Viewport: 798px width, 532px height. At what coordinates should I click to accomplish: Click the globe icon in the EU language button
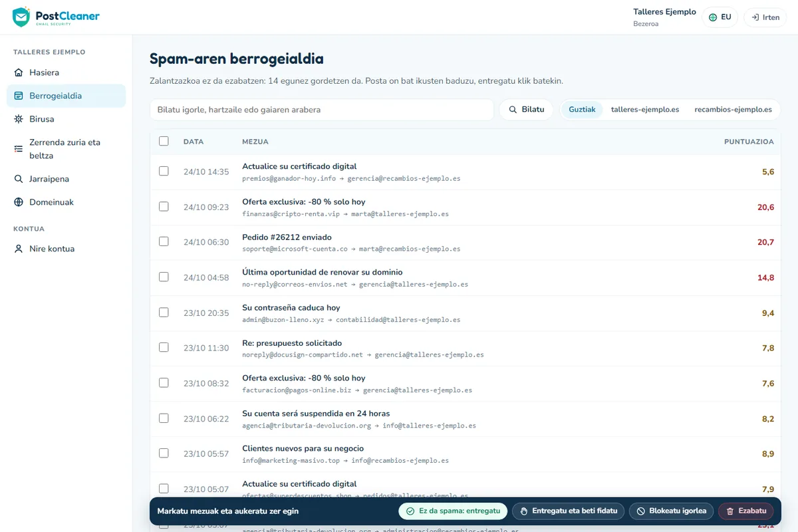tap(713, 17)
